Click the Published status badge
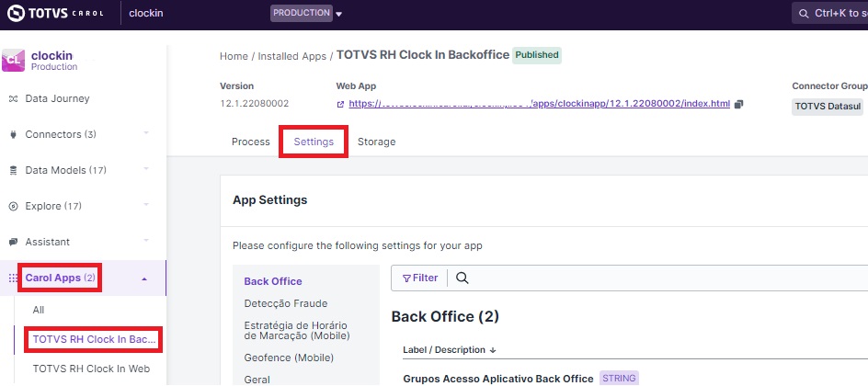 click(x=536, y=55)
